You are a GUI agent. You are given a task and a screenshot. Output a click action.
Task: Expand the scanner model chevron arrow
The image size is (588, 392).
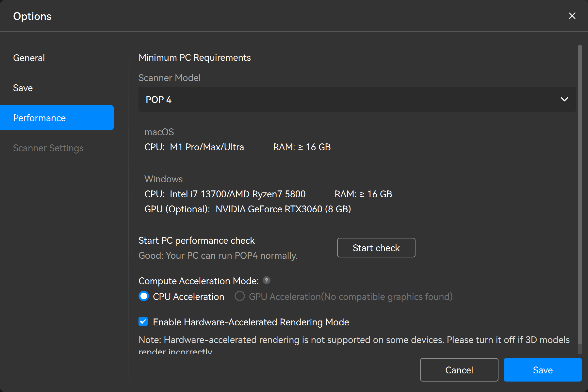[x=564, y=99]
